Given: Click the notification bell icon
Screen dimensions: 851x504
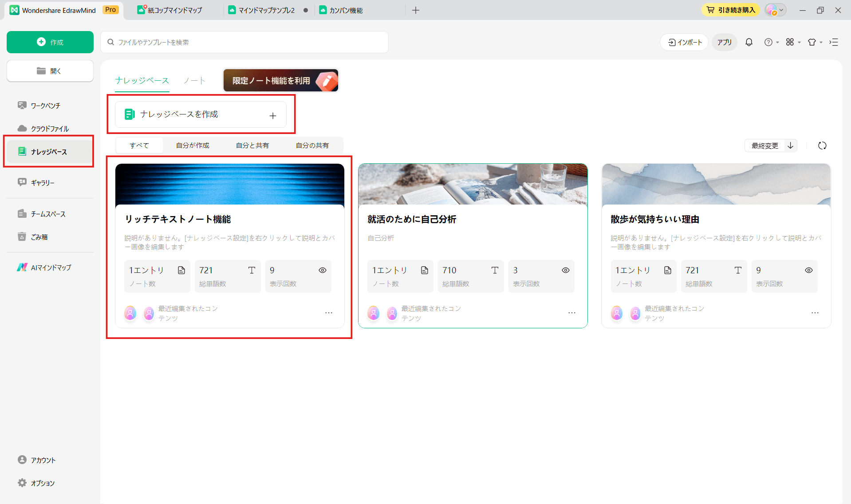Looking at the screenshot, I should 749,42.
